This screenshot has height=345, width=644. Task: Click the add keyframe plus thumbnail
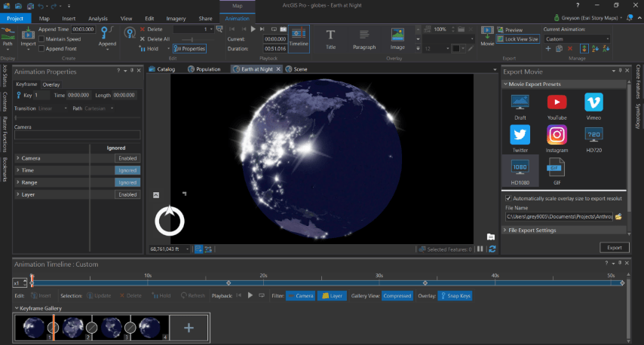click(x=189, y=328)
